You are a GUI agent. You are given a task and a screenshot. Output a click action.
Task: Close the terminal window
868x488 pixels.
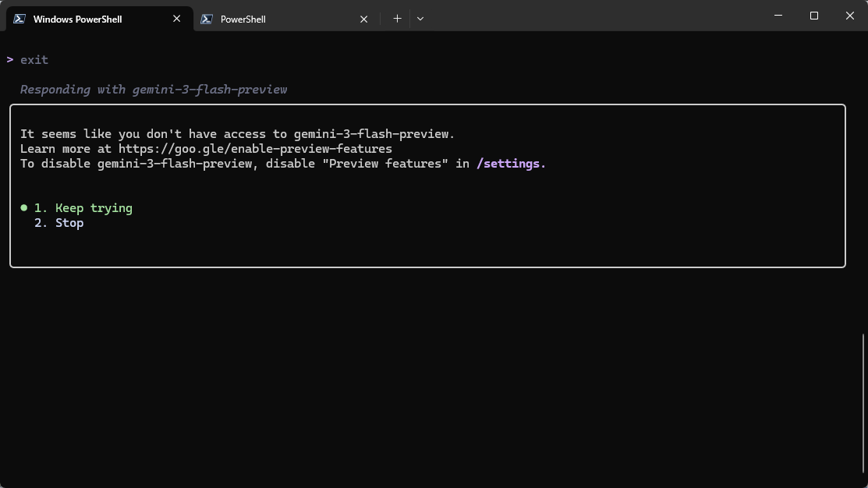(x=850, y=16)
